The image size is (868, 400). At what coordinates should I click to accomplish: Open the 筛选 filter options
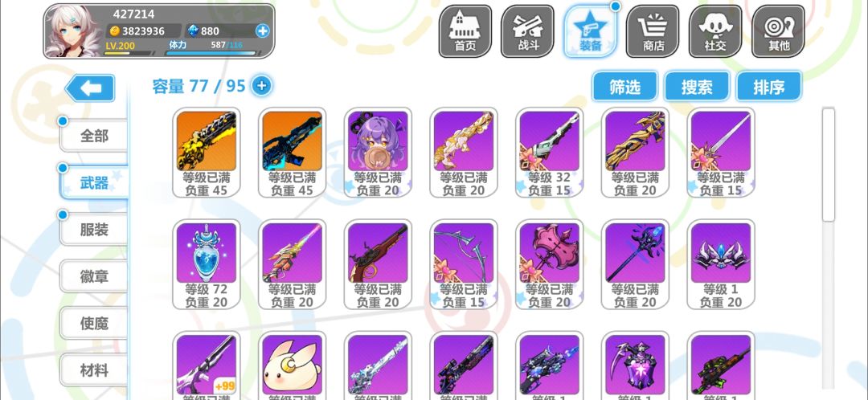tap(625, 86)
